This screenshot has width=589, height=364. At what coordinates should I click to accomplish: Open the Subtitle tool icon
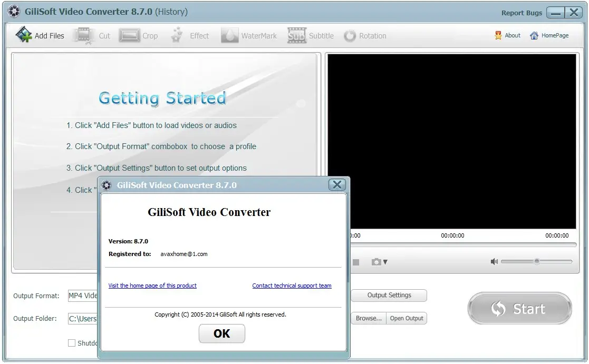click(297, 36)
